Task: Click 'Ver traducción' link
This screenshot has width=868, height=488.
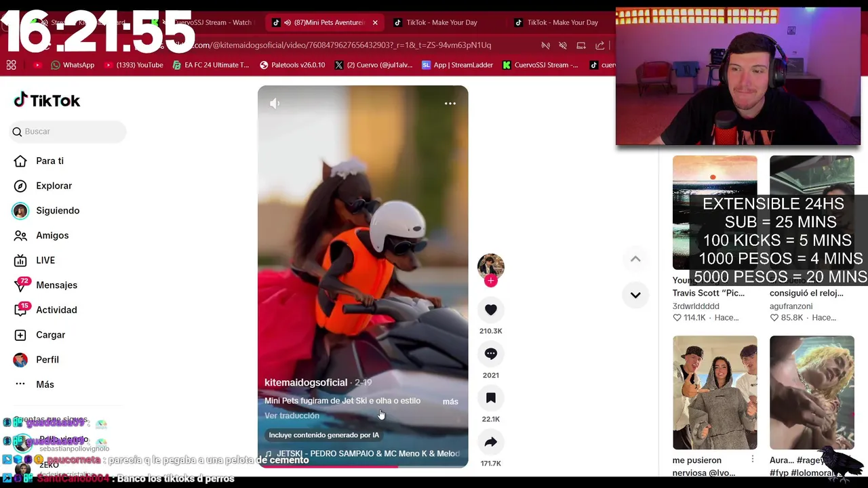Action: [292, 415]
